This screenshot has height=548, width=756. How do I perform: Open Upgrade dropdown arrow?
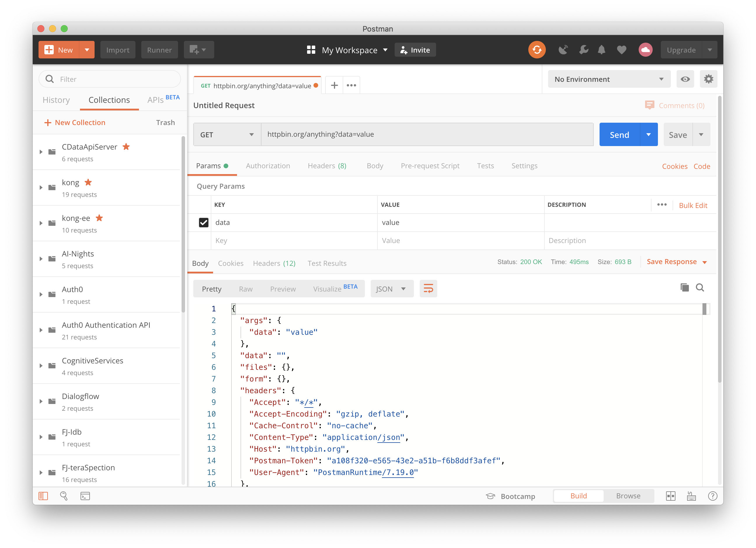(x=710, y=50)
